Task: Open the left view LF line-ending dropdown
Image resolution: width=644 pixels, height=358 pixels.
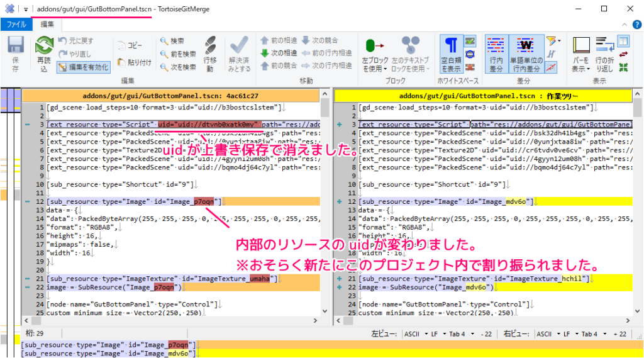Action: pyautogui.click(x=438, y=333)
